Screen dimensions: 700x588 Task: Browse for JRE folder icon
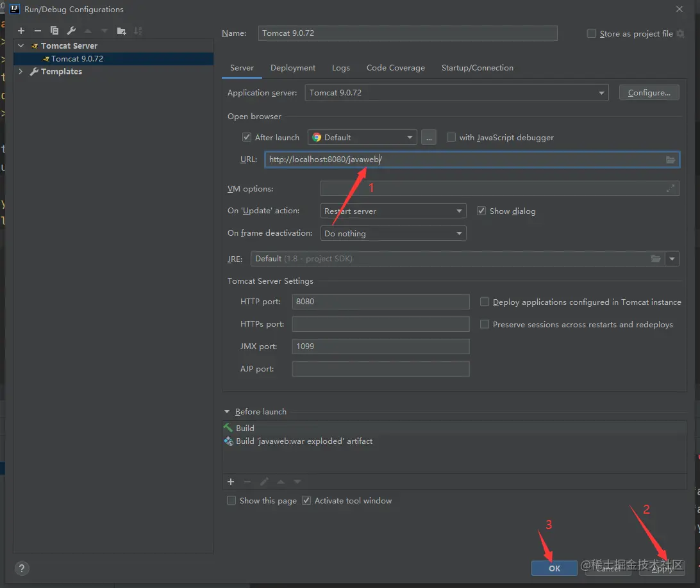pyautogui.click(x=655, y=259)
